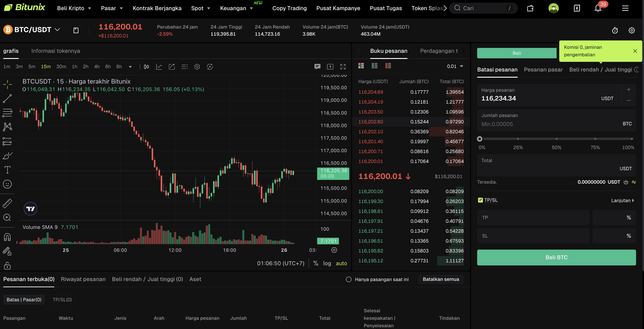Image resolution: width=644 pixels, height=329 pixels.
Task: Select the Trend Line drawing tool
Action: pos(7,99)
